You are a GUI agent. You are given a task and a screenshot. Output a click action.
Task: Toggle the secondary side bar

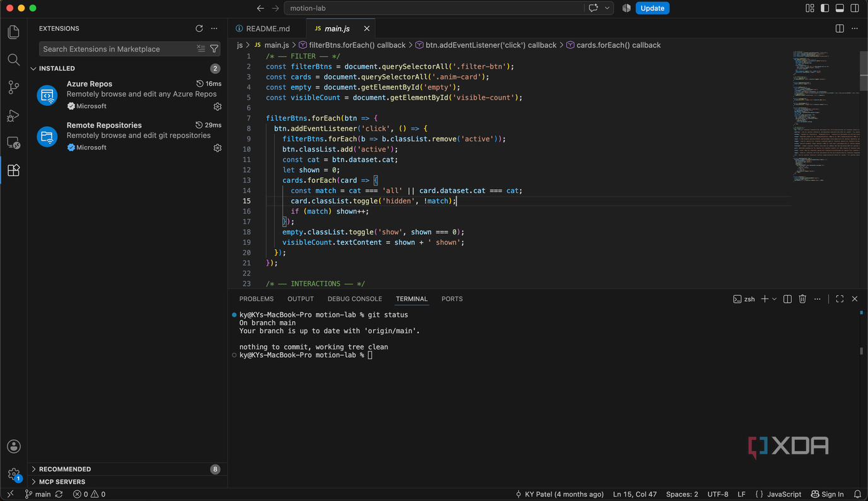855,8
